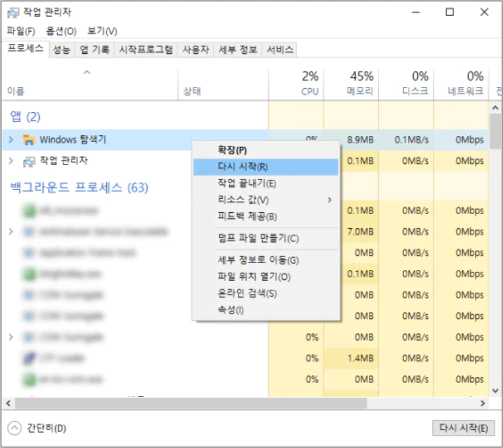Sort by the 메모리 column header
Screen dimensions: 503x448
coord(351,84)
